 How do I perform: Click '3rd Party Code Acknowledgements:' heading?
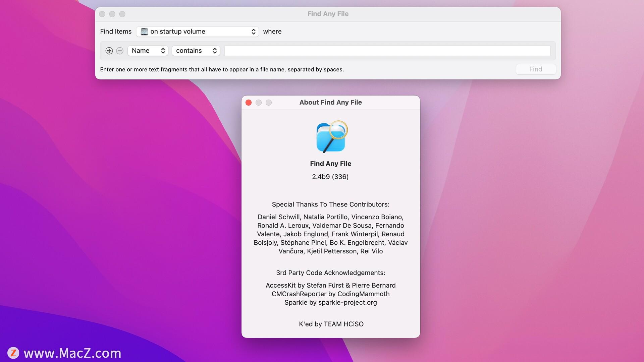(x=331, y=273)
